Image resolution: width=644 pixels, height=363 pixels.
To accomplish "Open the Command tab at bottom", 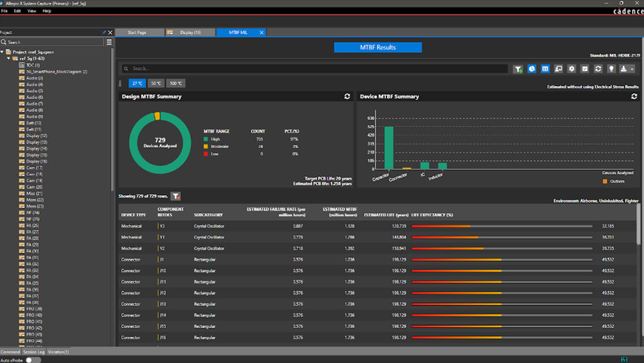I will (11, 352).
